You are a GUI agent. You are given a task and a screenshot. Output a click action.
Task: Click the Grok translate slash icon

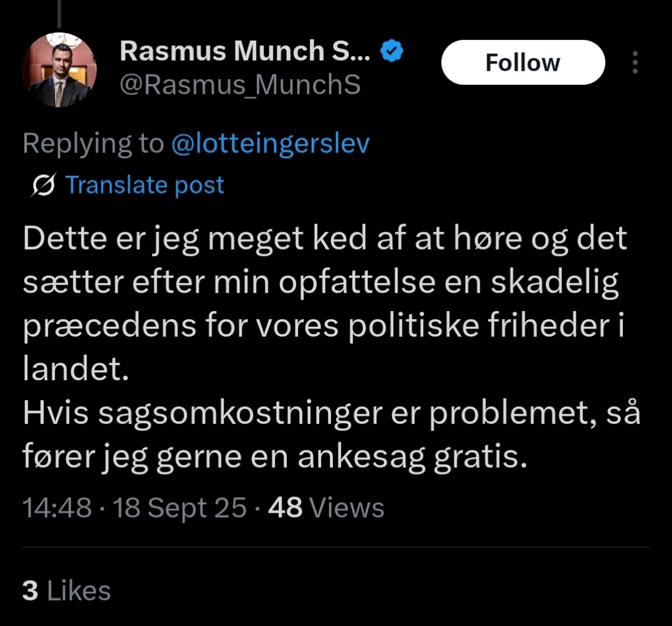(45, 185)
